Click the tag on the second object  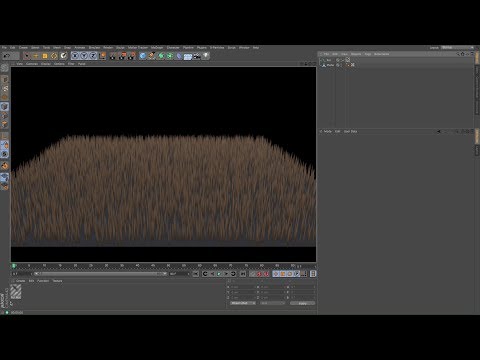[x=352, y=65]
